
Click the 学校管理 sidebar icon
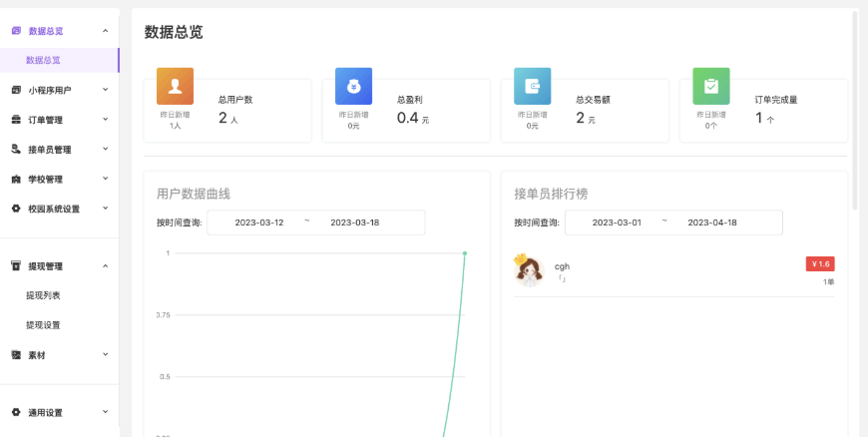pos(16,180)
